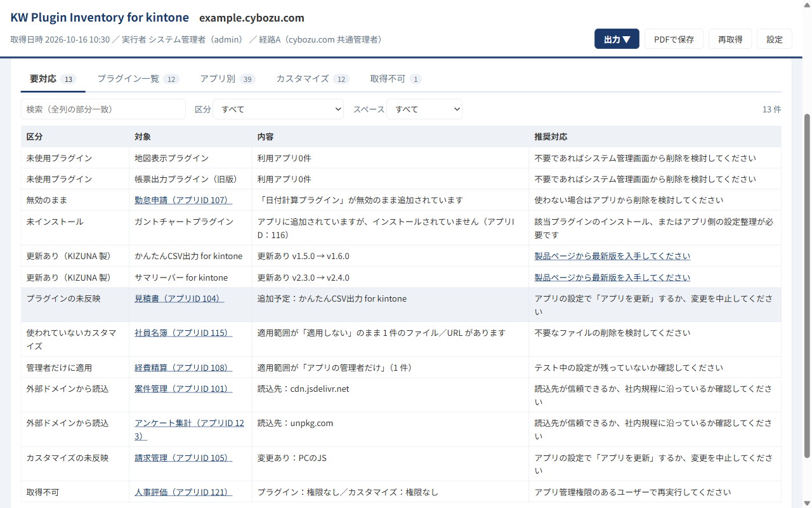The width and height of the screenshot is (812, 508).
Task: Click 無効のまま category cell
Action: tap(75, 200)
